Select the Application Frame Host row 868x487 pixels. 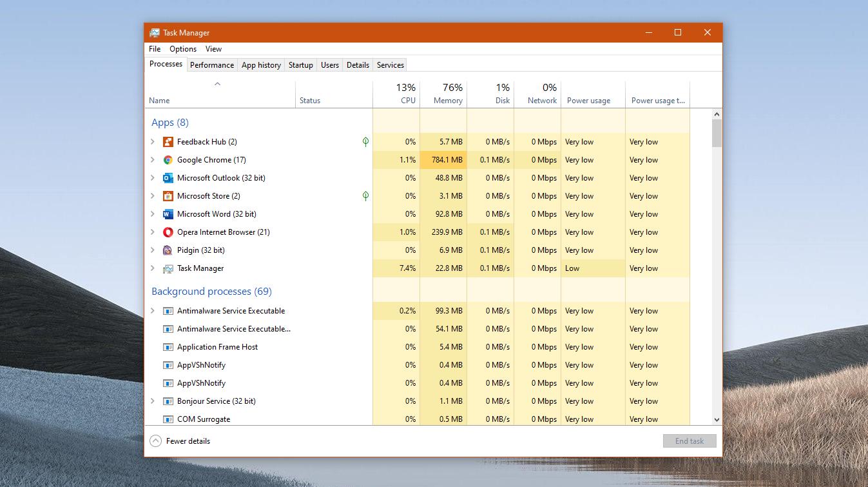coord(417,347)
